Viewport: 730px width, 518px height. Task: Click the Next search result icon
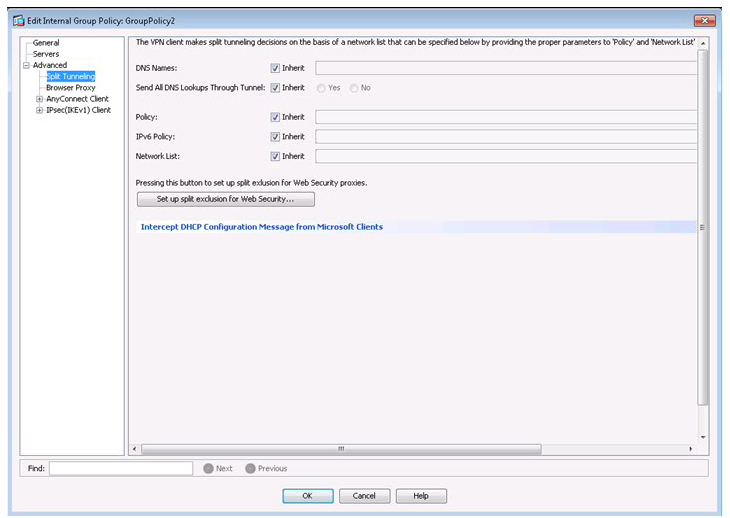(x=208, y=468)
